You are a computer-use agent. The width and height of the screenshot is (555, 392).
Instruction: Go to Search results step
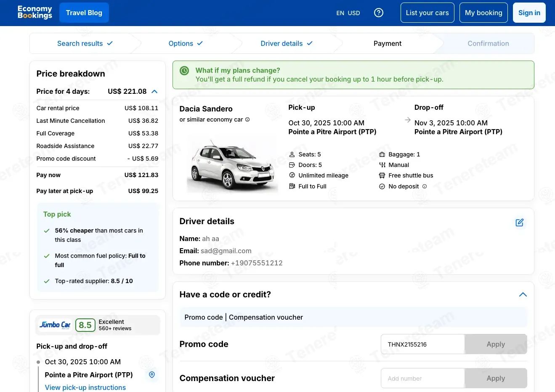85,43
